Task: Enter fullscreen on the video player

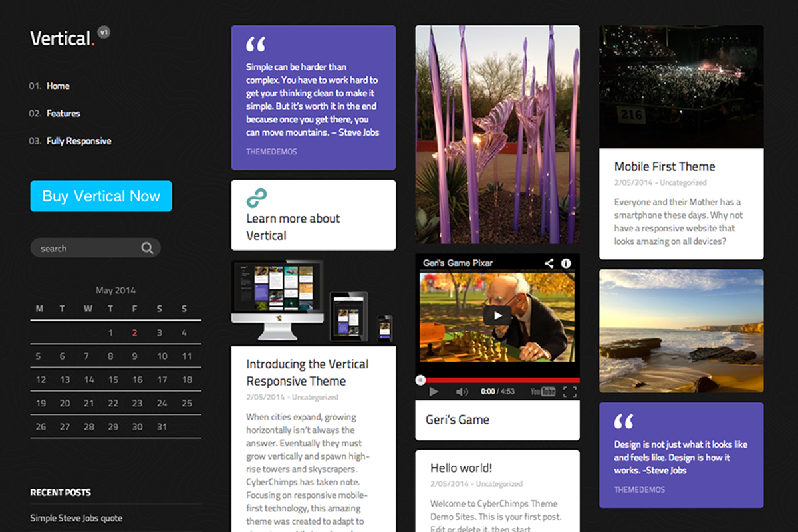Action: coord(570,392)
